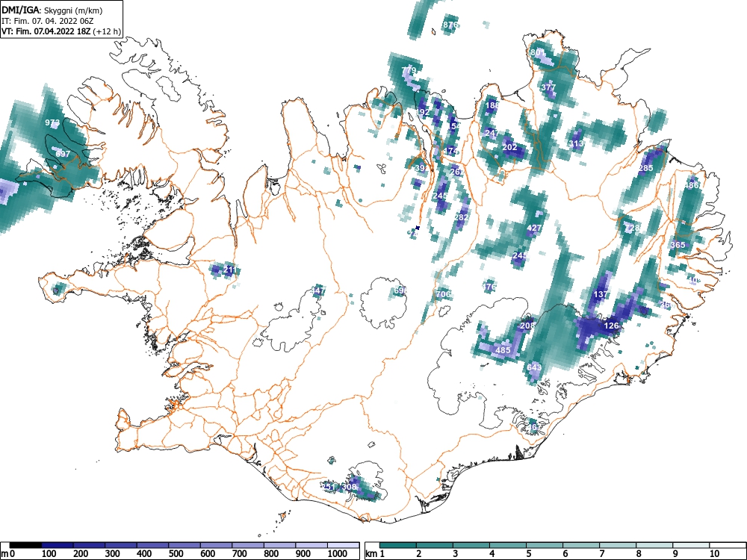Click the 'DMI/IGA: Skyggni (m/km)' title text

point(52,10)
